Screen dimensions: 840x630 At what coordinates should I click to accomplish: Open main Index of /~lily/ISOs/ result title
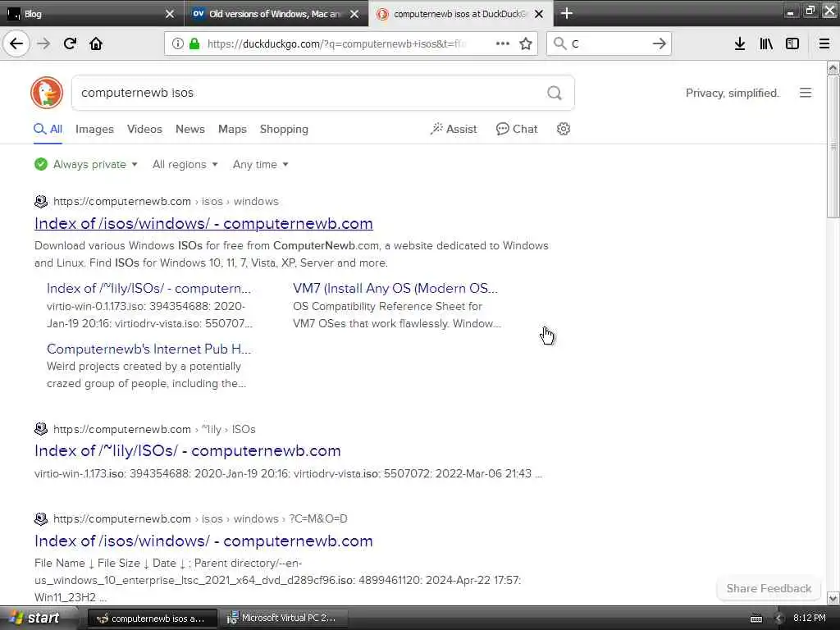pos(188,451)
